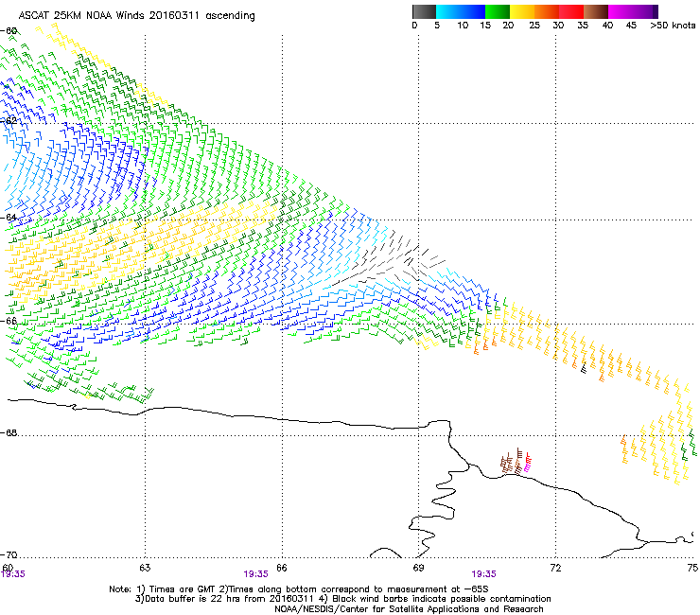Click the 72 longitude axis label
This screenshot has height=615, width=700.
click(x=556, y=568)
